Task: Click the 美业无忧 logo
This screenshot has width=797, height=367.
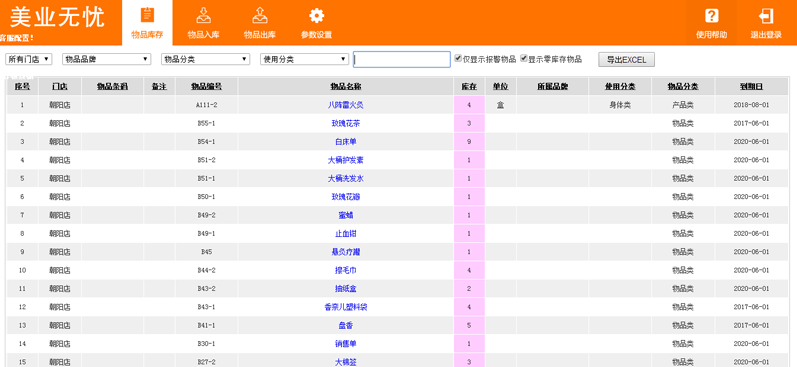Action: click(x=57, y=17)
